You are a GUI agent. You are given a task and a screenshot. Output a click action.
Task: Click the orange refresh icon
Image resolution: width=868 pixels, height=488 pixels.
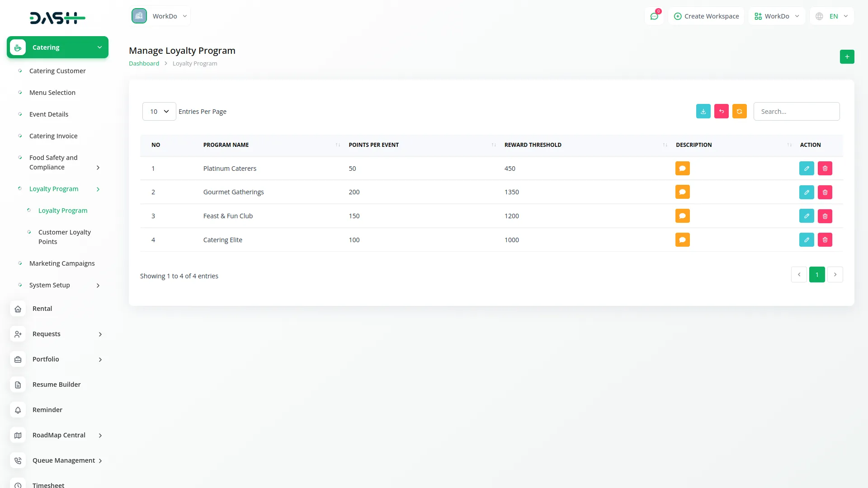click(739, 111)
